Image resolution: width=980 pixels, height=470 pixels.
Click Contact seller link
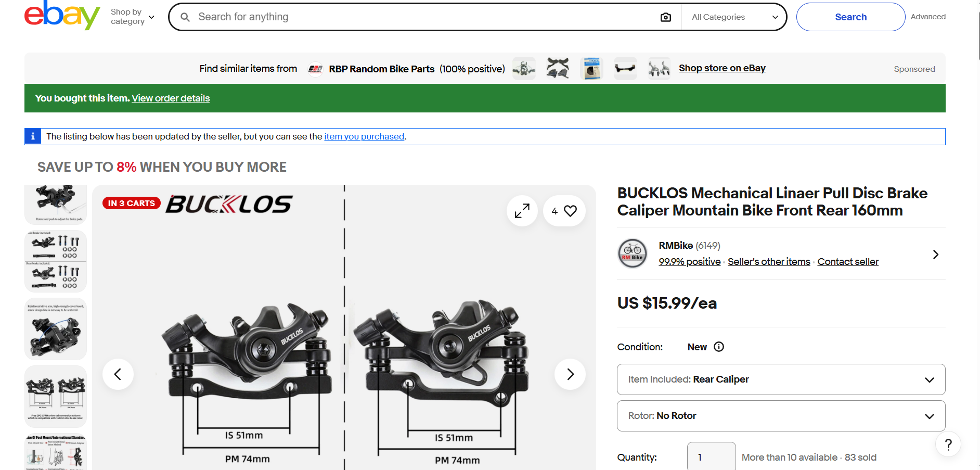848,262
